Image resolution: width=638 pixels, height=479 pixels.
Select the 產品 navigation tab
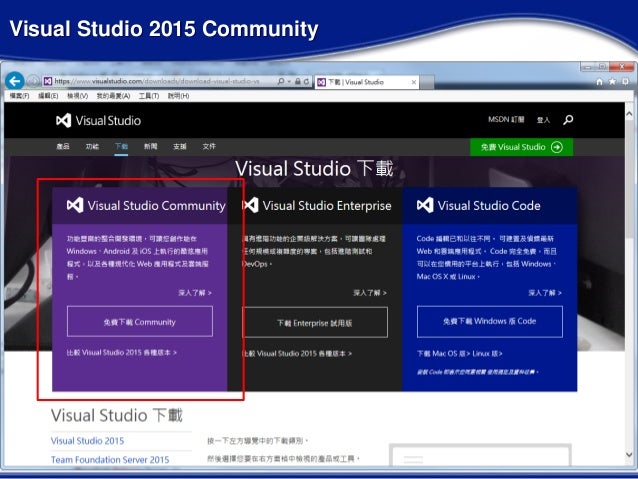point(63,147)
